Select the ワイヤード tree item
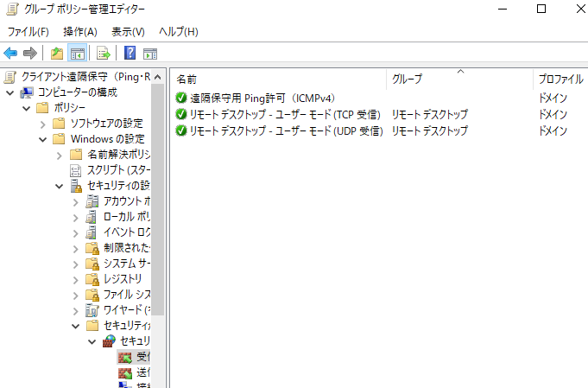Image resolution: width=588 pixels, height=388 pixels. 127,310
